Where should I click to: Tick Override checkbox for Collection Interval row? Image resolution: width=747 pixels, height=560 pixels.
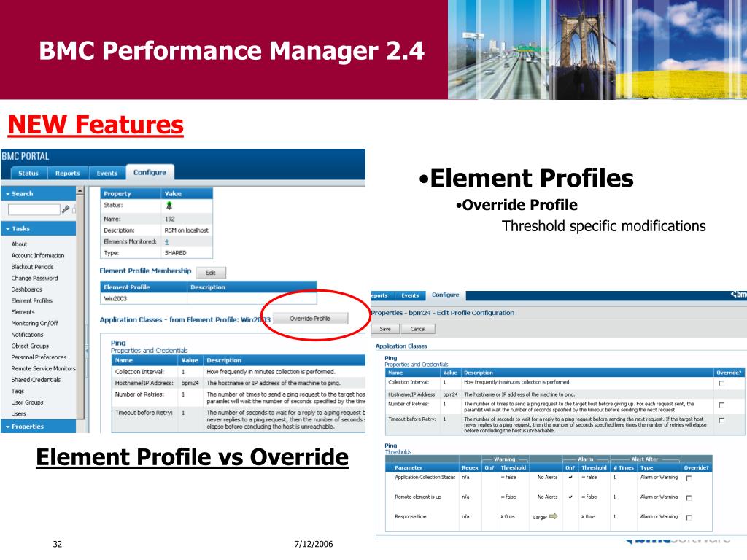pyautogui.click(x=721, y=384)
